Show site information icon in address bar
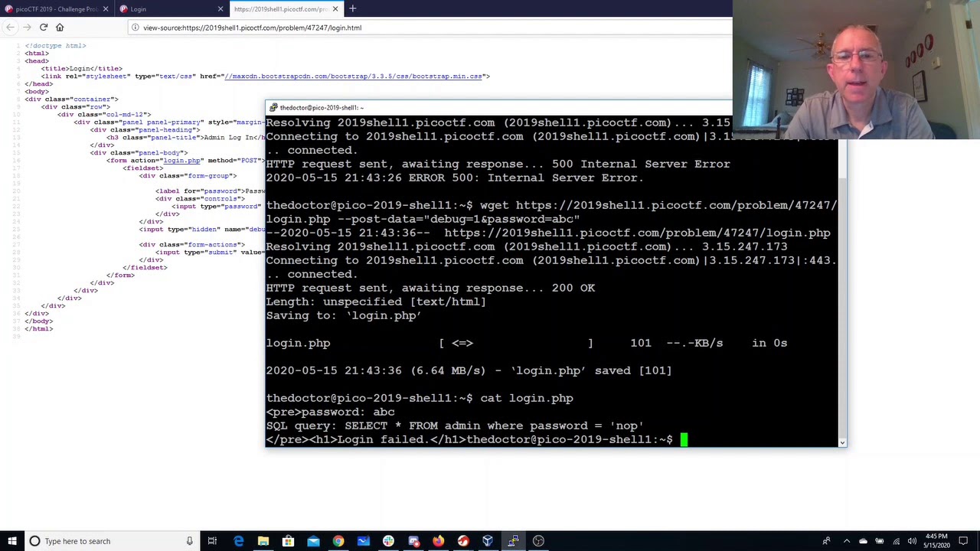This screenshot has height=551, width=980. (135, 28)
